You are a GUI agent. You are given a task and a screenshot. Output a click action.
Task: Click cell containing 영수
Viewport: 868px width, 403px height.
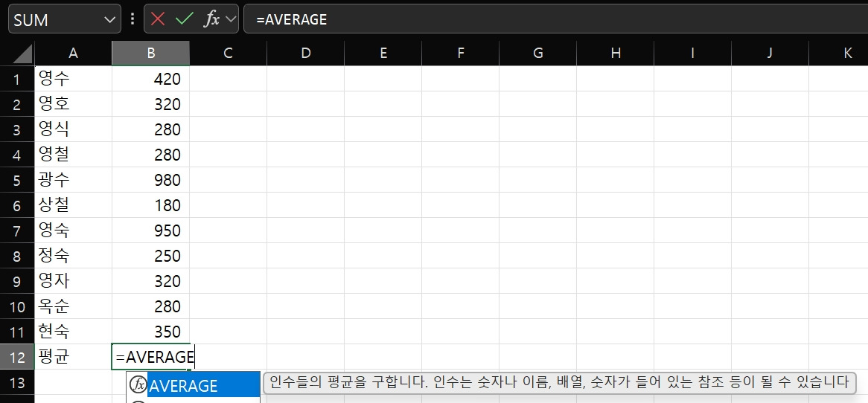[x=73, y=79]
